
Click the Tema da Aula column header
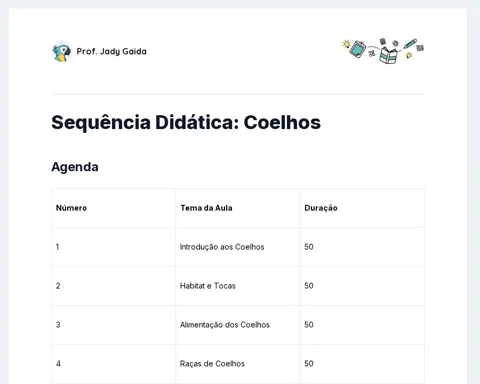[206, 208]
